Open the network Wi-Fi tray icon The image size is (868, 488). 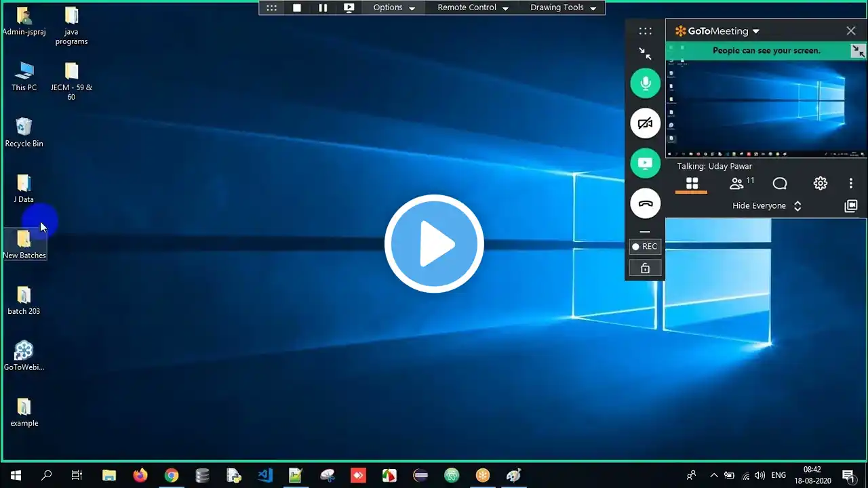[745, 476]
